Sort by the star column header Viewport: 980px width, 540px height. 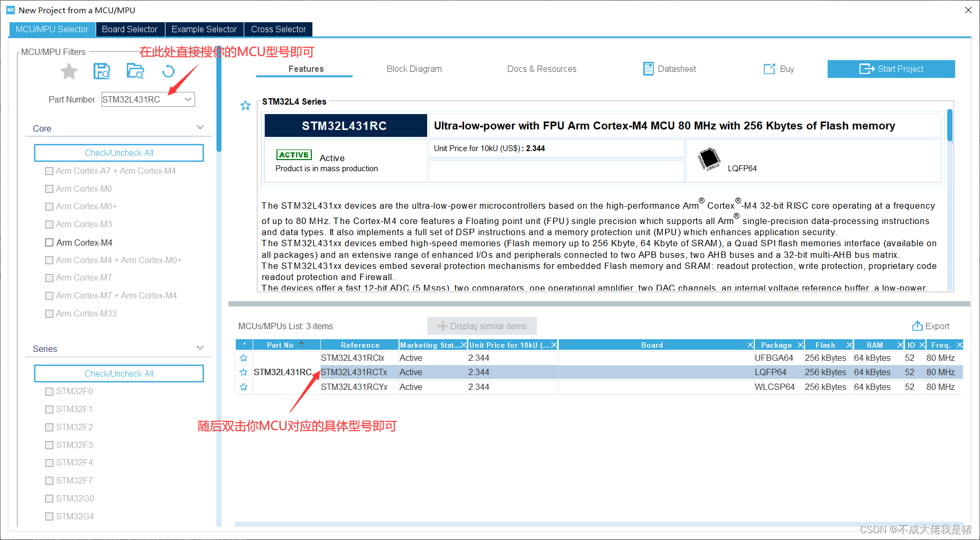[244, 345]
